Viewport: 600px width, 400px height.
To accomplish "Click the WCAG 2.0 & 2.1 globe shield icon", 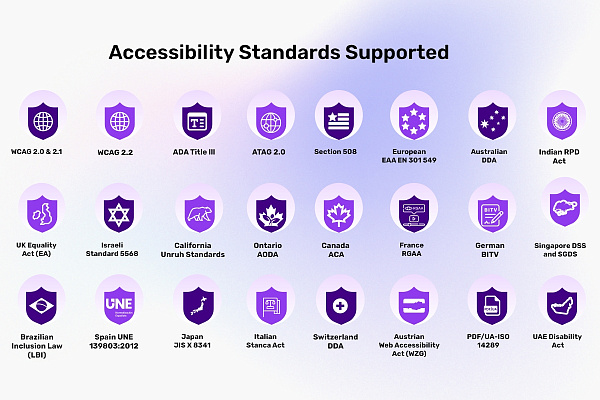I will (x=43, y=121).
